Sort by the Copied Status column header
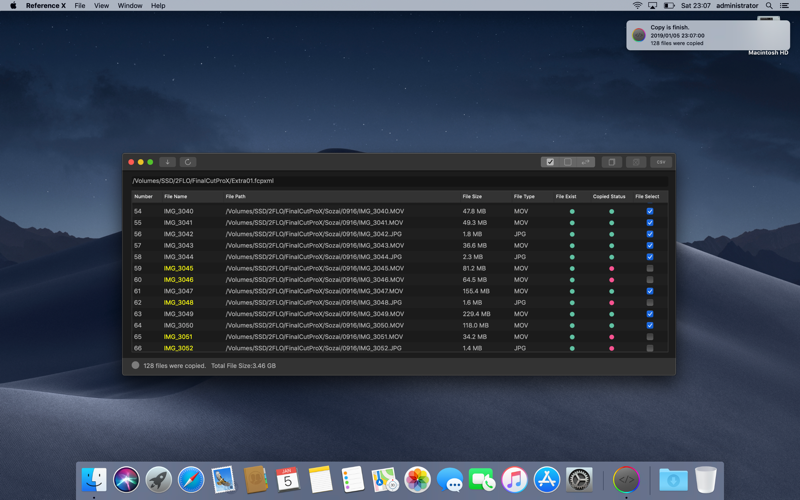 click(609, 196)
